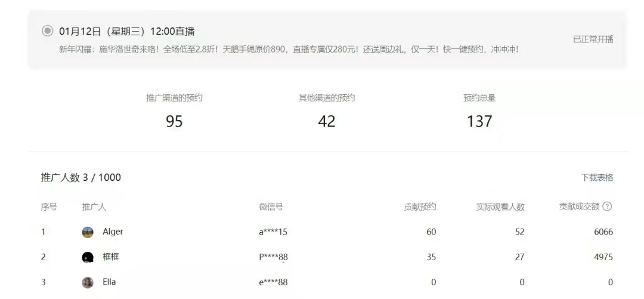Screen dimensions: 644x299
Task: Click the 推广渠道的预约 label
Action: 174,98
